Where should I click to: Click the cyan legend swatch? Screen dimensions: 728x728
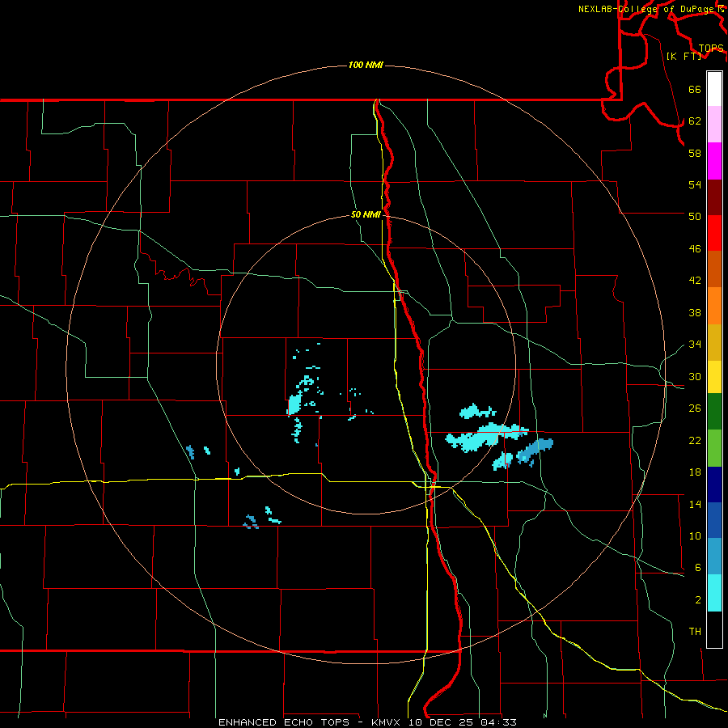click(x=714, y=593)
